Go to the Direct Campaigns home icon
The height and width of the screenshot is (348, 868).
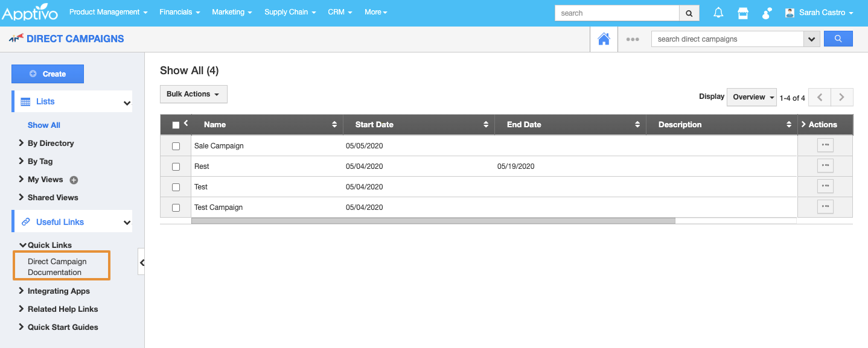tap(604, 38)
